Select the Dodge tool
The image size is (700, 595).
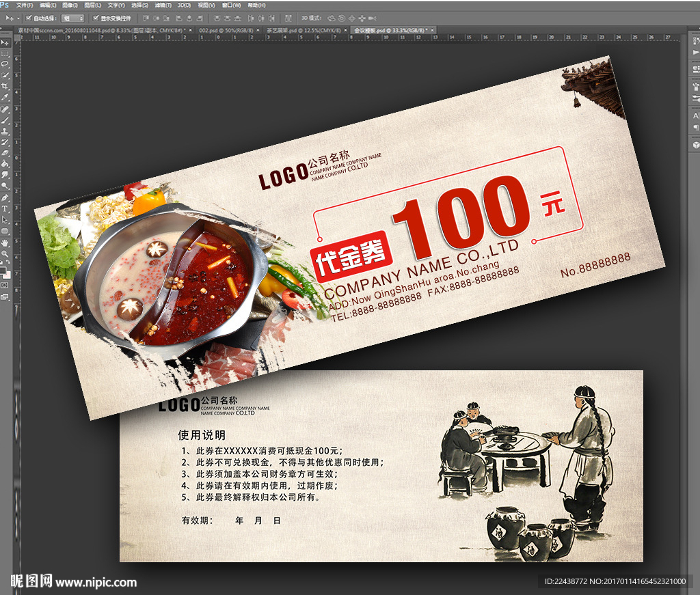pyautogui.click(x=5, y=186)
